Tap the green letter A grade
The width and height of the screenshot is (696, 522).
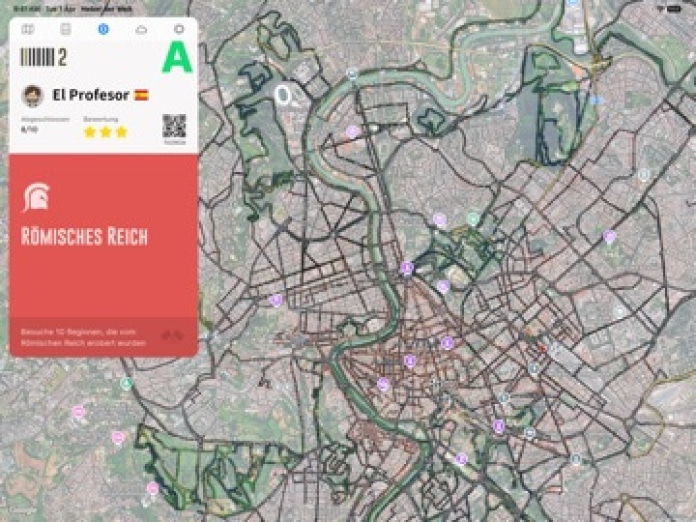point(177,57)
